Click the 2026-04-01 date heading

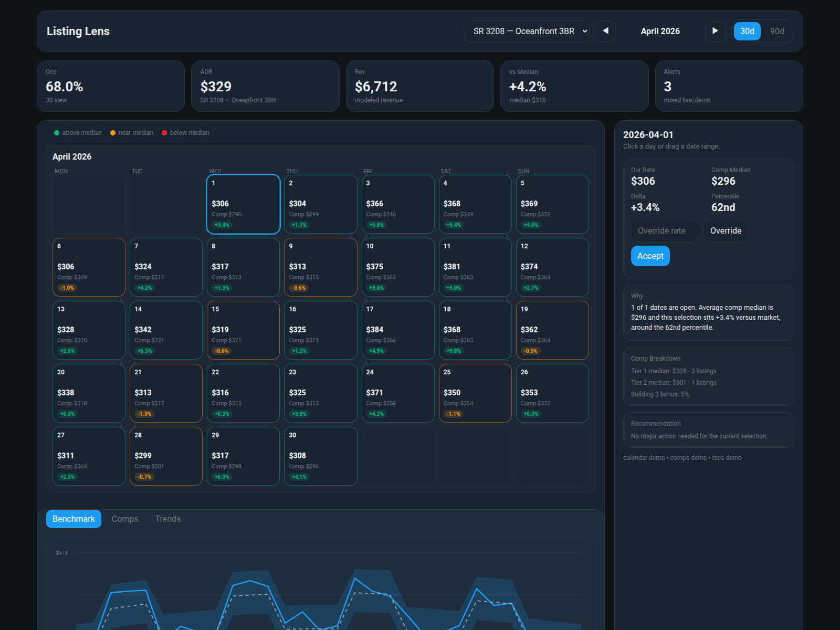click(x=648, y=135)
